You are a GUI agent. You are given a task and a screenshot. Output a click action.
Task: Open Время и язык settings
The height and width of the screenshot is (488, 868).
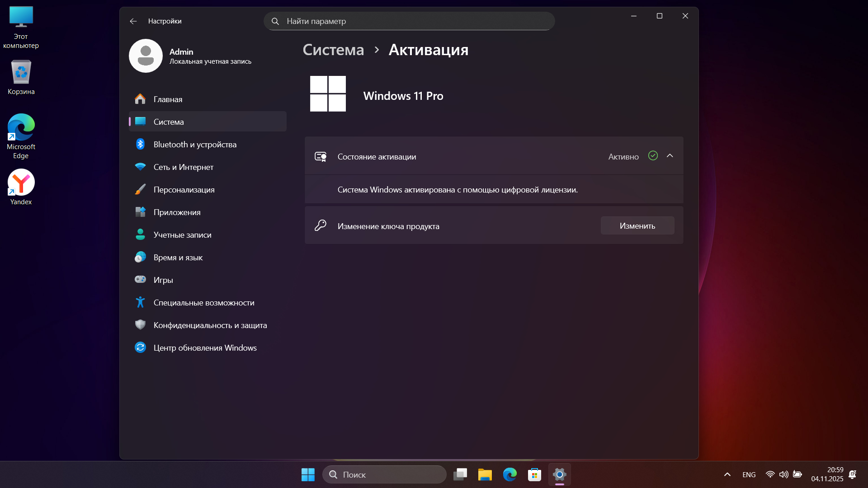click(x=178, y=258)
